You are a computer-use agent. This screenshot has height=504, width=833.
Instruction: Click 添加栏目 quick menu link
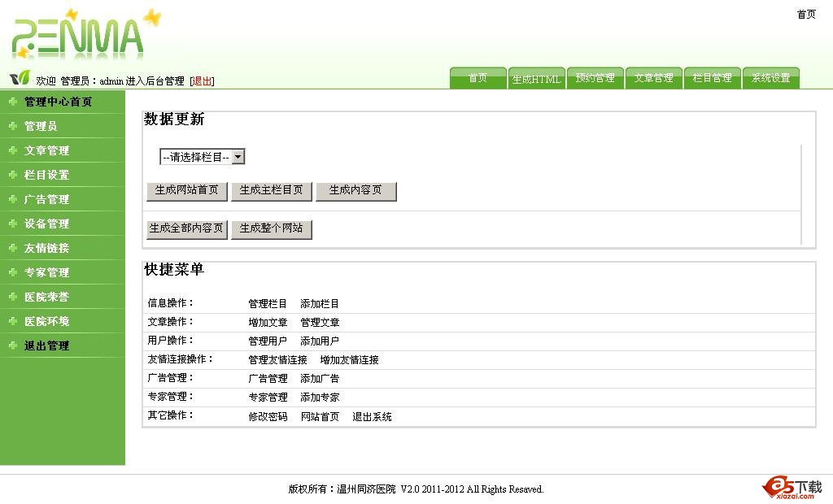[x=319, y=304]
